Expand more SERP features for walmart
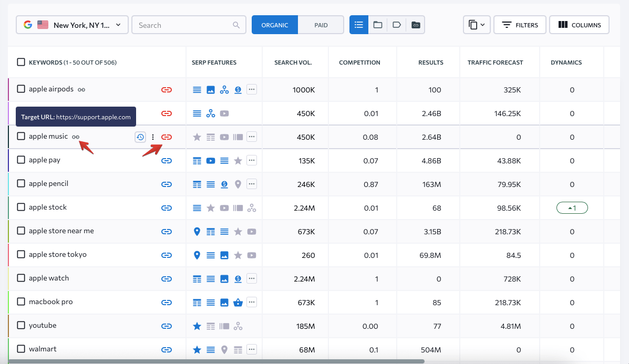 [x=252, y=350]
